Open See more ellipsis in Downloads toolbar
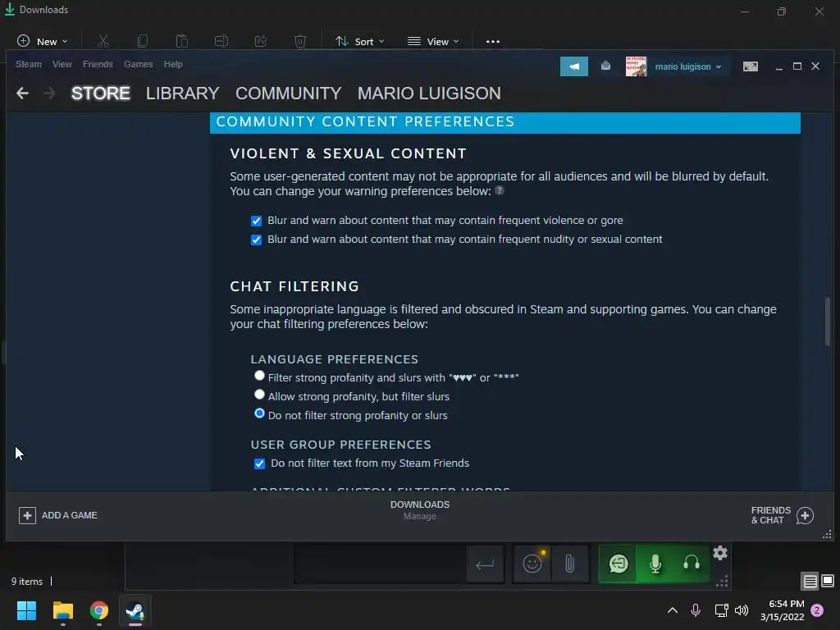The height and width of the screenshot is (630, 840). pos(493,41)
